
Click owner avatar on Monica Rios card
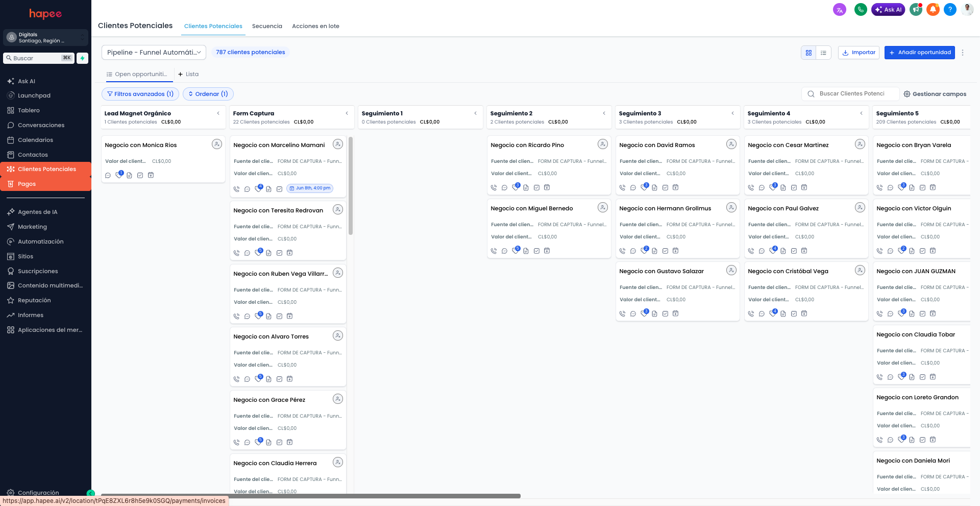[217, 144]
